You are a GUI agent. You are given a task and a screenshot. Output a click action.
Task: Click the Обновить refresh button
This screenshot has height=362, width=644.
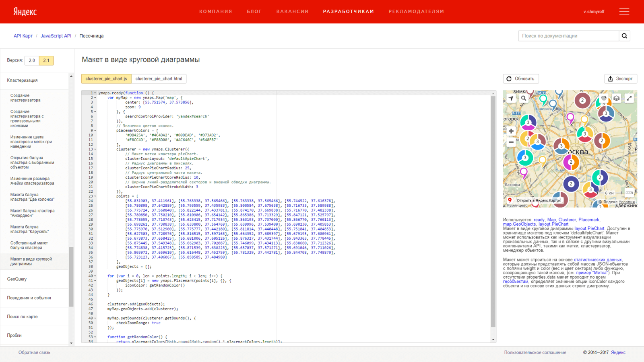[521, 79]
